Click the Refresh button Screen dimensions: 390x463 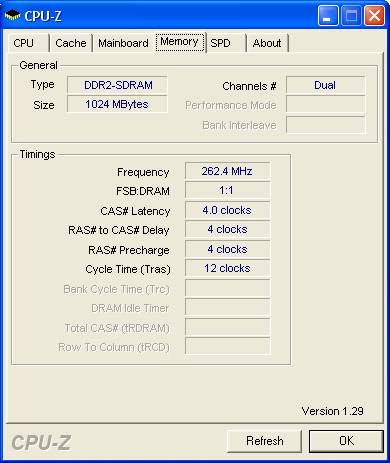(x=265, y=441)
